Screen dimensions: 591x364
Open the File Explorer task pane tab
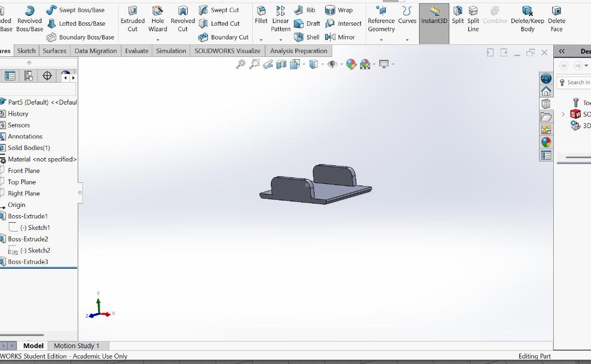click(x=546, y=117)
